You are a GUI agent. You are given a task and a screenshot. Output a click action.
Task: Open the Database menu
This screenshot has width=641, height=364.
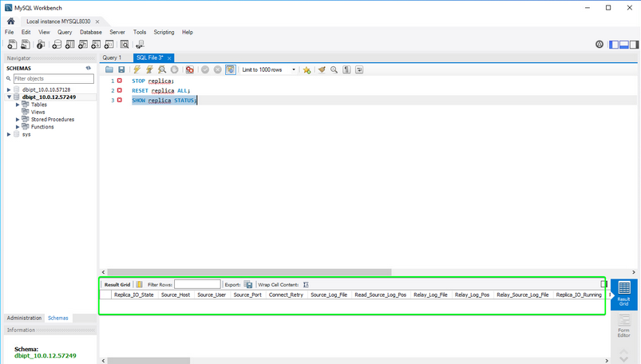point(91,32)
